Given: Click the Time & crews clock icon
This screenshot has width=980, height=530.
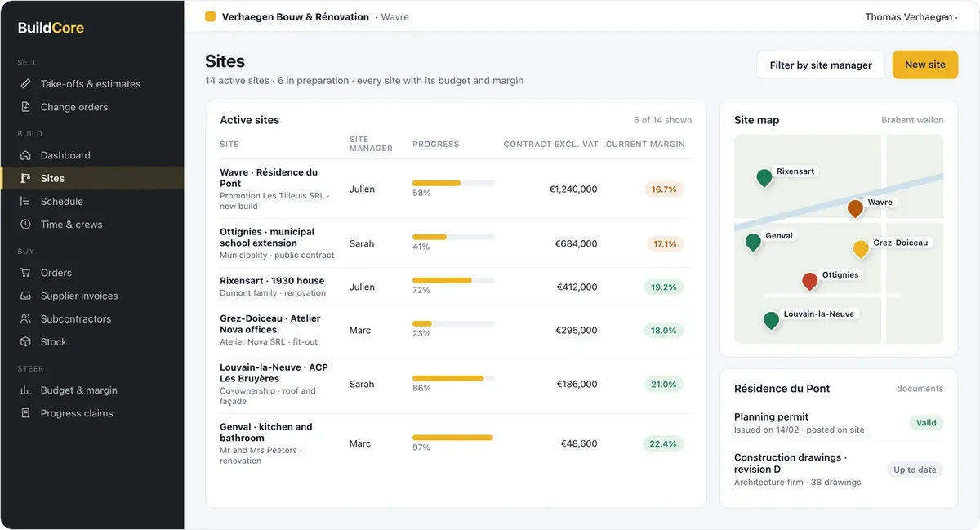Looking at the screenshot, I should (x=25, y=224).
